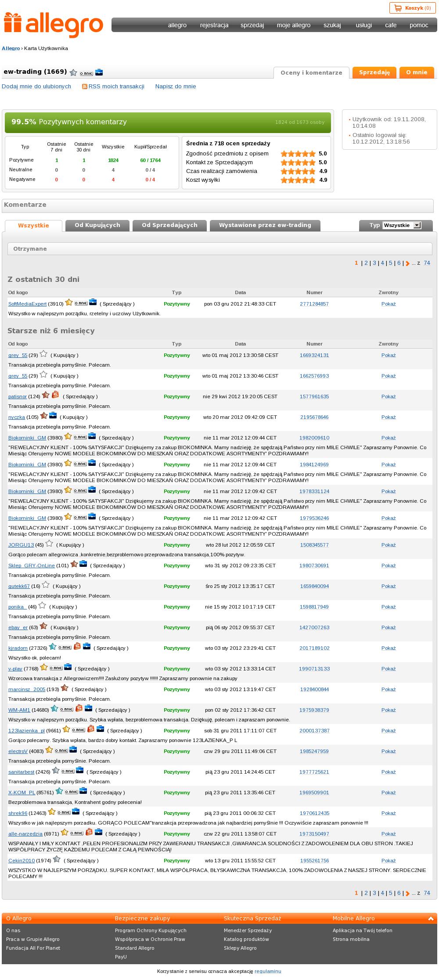Screen dimensions: 439x980
Task: Open transaction number 1982009610
Action: click(314, 438)
